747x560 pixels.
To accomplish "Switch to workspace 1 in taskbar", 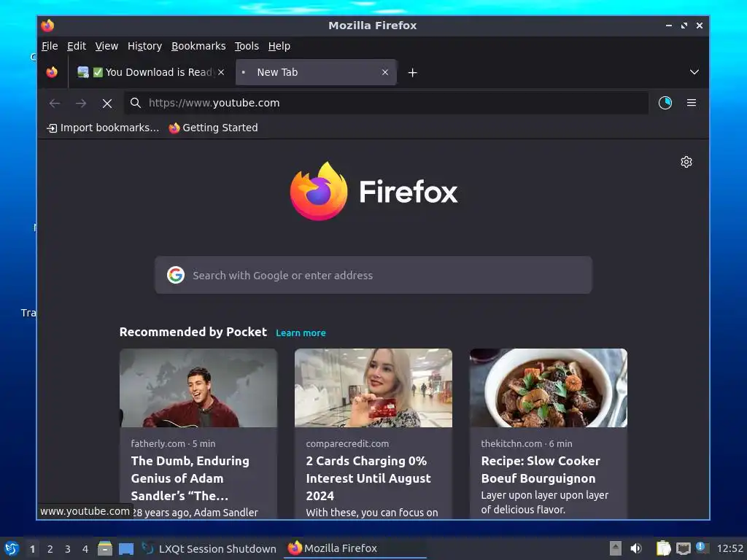I will point(32,549).
